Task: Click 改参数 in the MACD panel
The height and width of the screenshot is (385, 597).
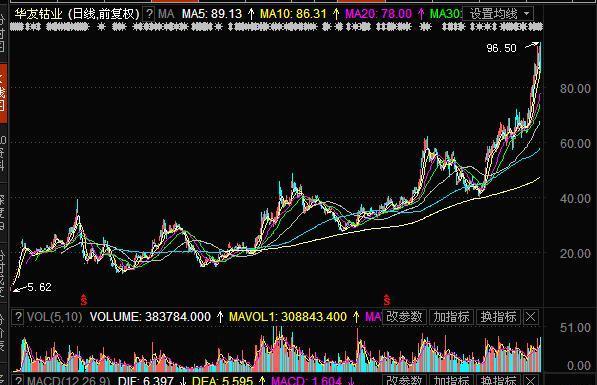Action: [x=404, y=380]
